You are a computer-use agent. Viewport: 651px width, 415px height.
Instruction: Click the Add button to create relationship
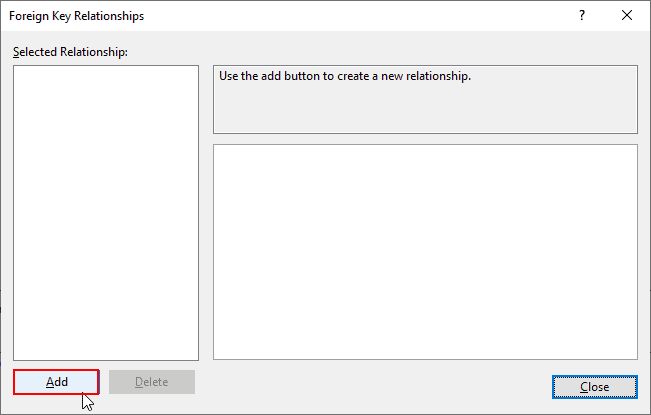tap(56, 382)
